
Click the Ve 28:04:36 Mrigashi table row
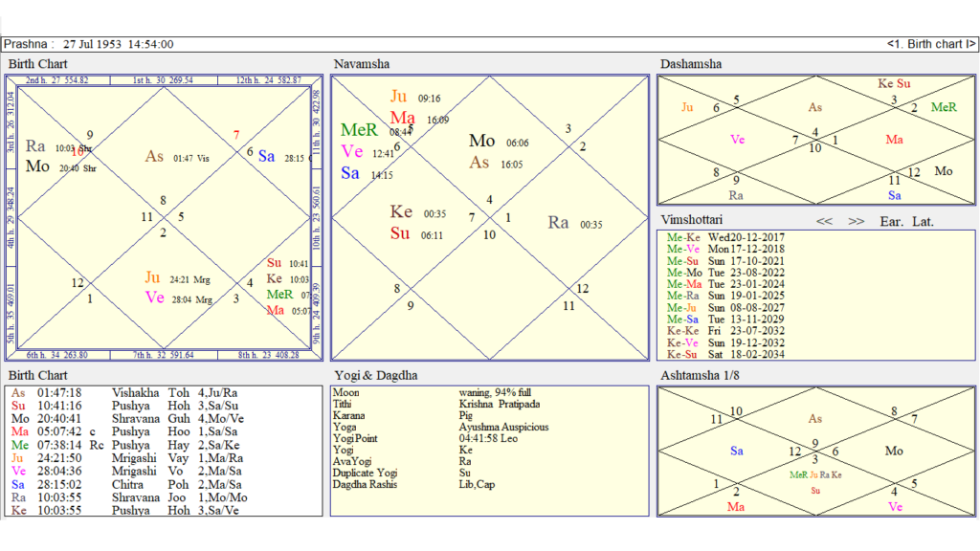click(126, 471)
